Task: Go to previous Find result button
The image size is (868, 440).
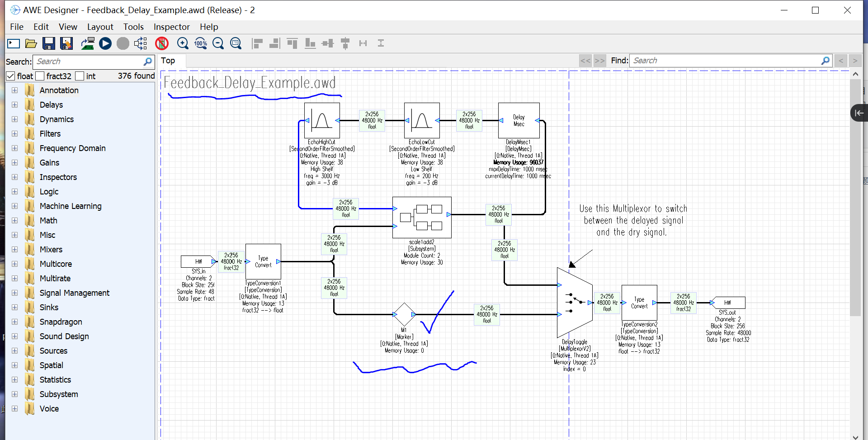Action: coord(840,61)
